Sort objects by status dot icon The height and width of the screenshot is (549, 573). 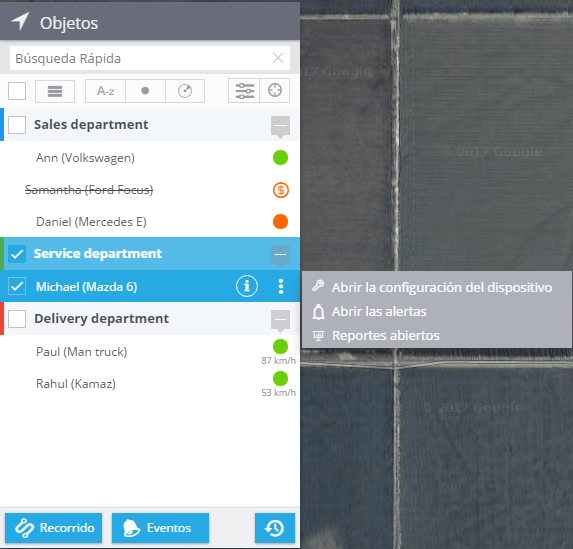point(145,91)
